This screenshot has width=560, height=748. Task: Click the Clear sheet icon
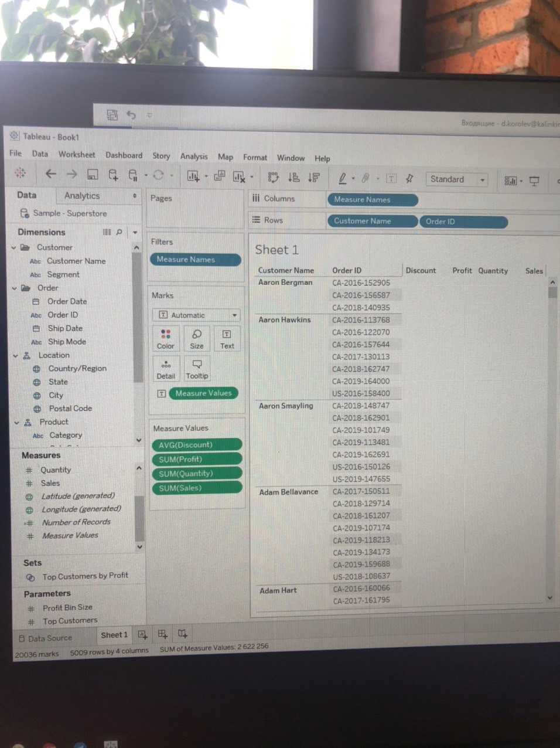coord(238,176)
